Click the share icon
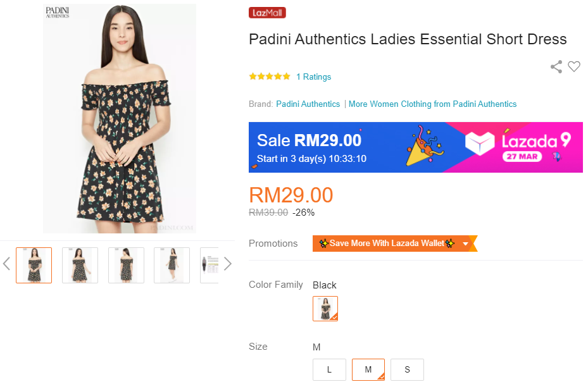 [556, 66]
